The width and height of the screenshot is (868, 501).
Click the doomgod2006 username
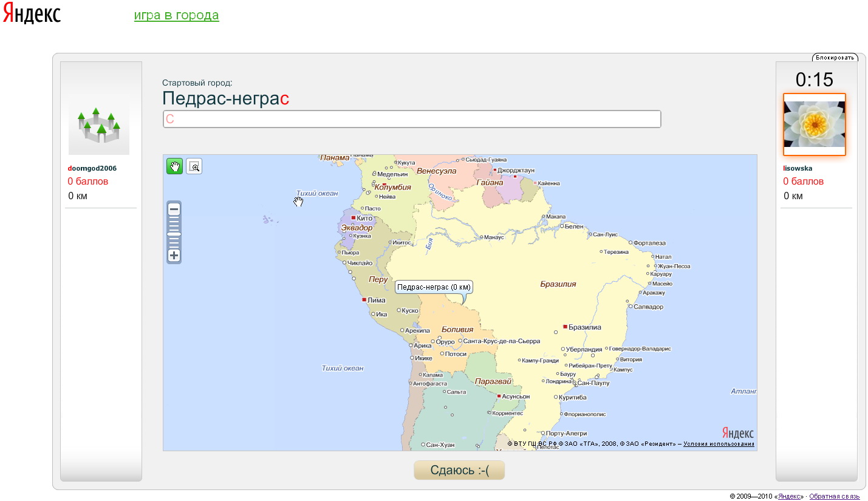92,168
